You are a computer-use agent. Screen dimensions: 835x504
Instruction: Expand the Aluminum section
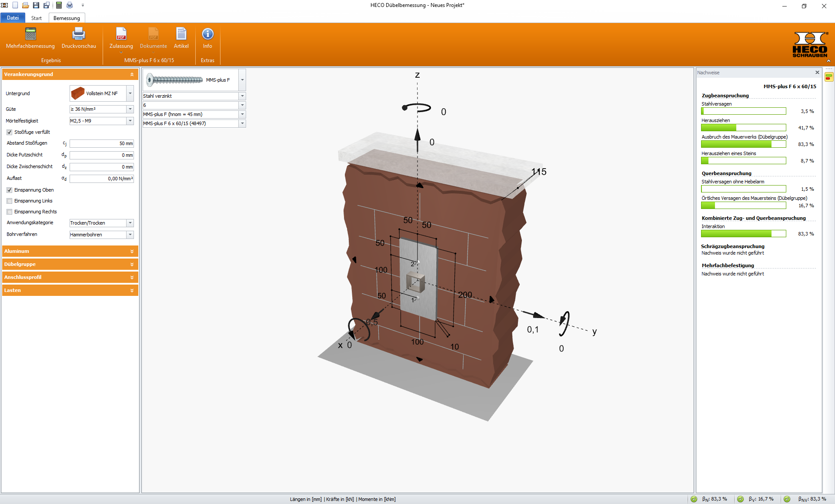(132, 251)
